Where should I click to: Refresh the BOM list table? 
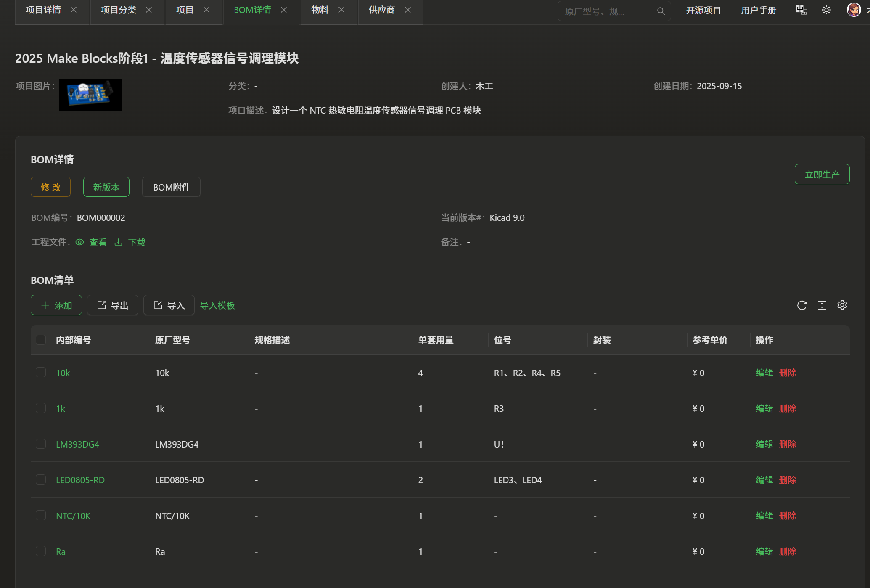[x=801, y=305]
